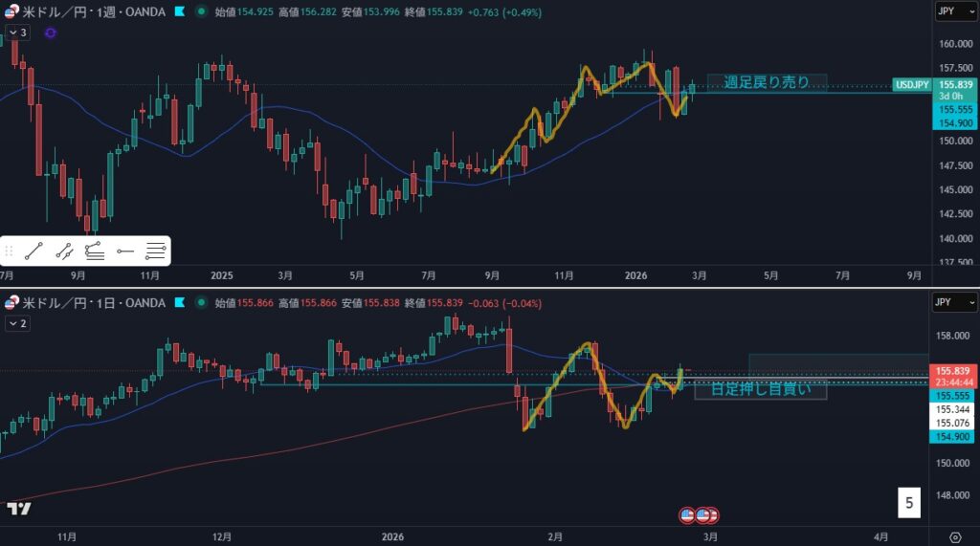Toggle the green market status dot on the weekly chart

199,11
